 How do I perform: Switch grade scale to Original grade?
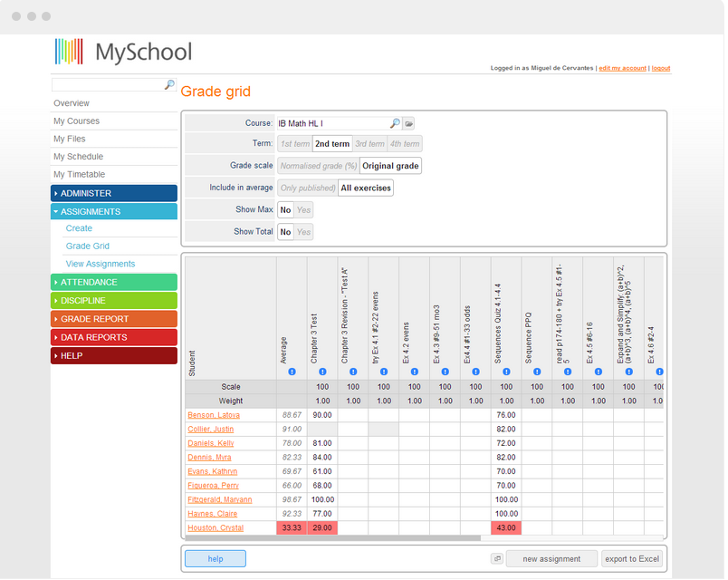(x=390, y=166)
